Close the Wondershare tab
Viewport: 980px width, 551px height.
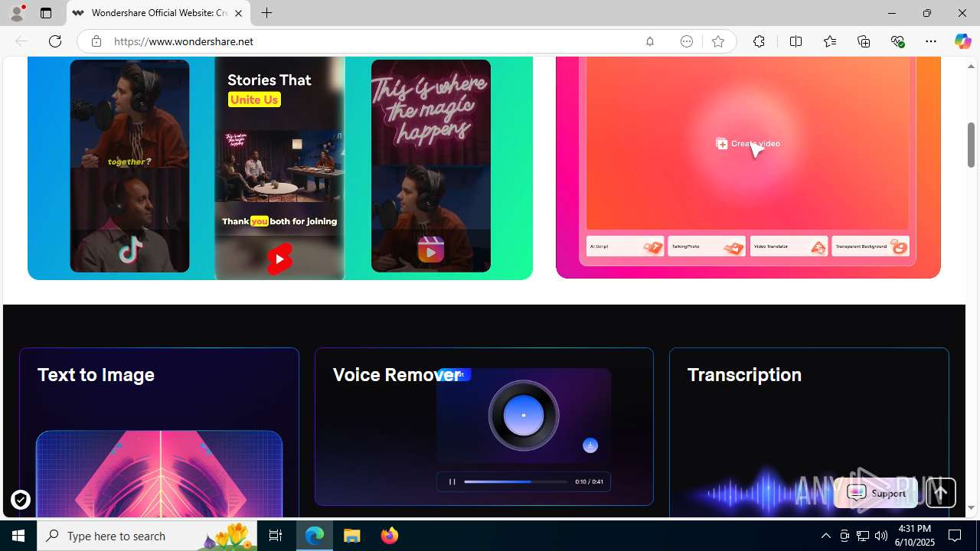(238, 13)
